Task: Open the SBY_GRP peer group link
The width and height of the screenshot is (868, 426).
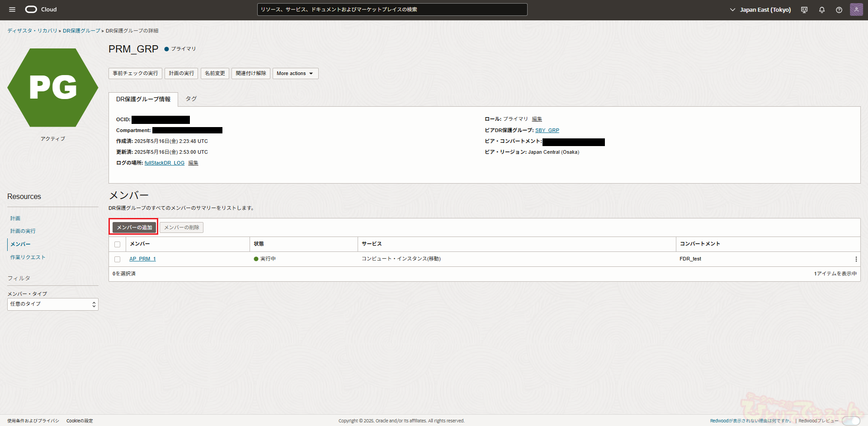Action: tap(547, 130)
